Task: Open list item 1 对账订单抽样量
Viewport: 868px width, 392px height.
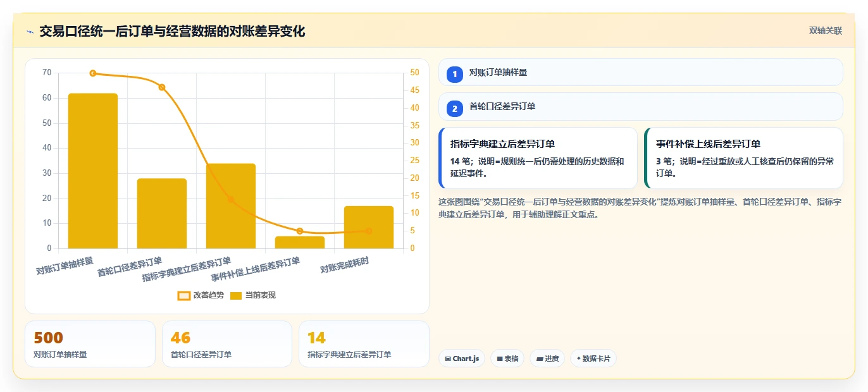Action: click(641, 73)
